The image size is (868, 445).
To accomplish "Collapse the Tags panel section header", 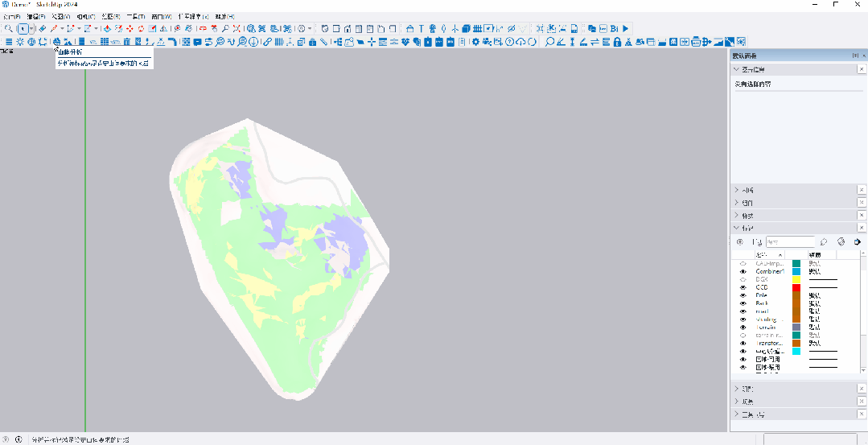I will coord(737,229).
